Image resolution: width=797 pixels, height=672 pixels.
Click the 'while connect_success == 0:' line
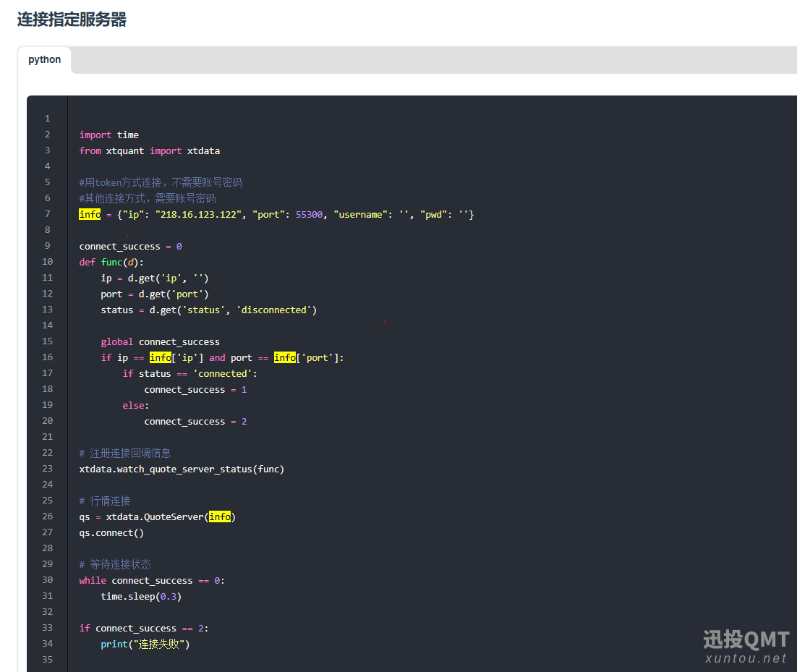click(152, 581)
